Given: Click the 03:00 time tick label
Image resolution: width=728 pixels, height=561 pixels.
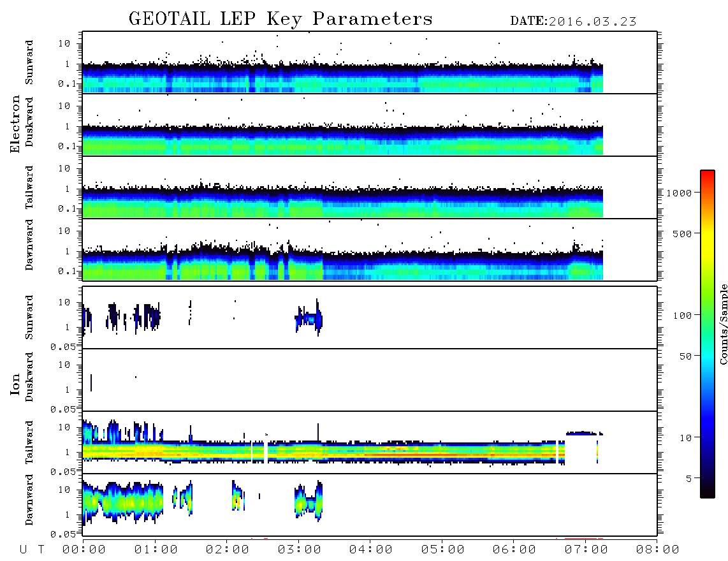Looking at the screenshot, I should coord(300,550).
